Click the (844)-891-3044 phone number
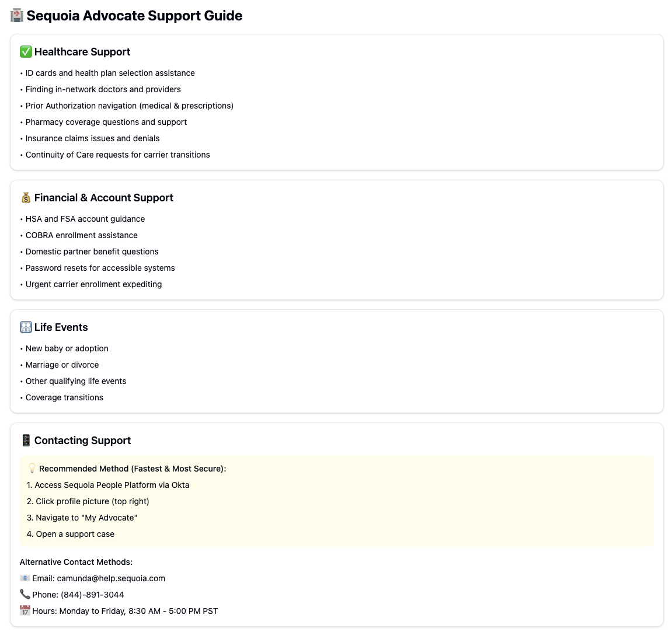The height and width of the screenshot is (632, 672). point(92,595)
